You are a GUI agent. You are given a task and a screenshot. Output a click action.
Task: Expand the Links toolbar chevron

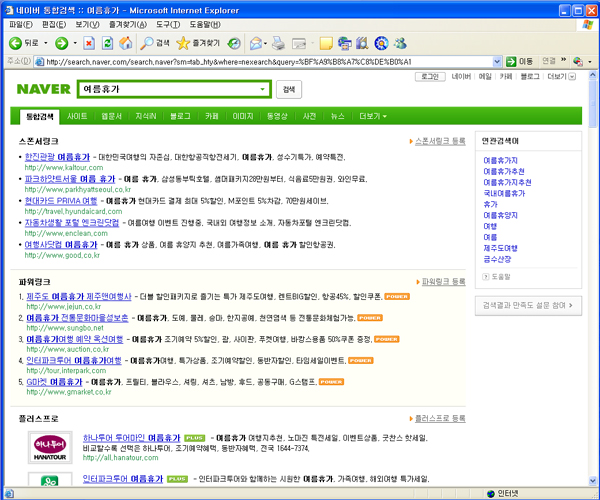[563, 59]
